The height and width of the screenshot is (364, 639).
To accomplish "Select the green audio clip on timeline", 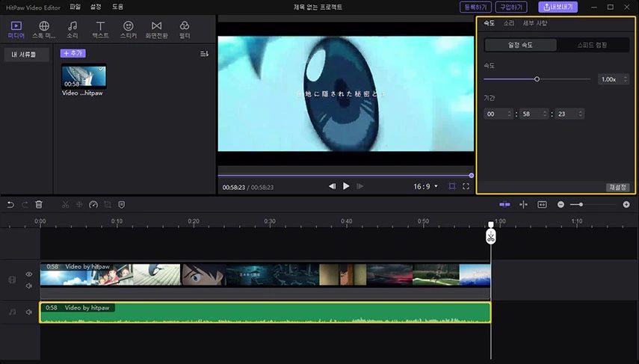I will click(x=265, y=312).
